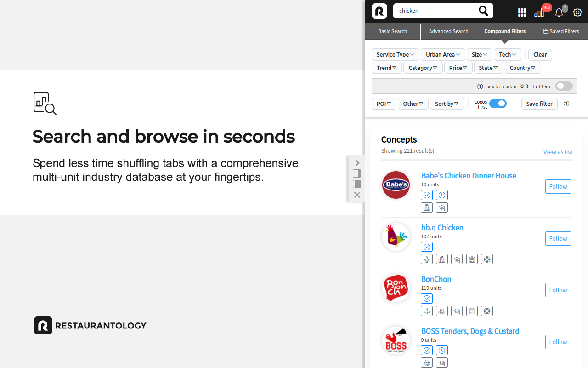The image size is (588, 368).
Task: Click bb.q Chicken hospital building icon
Action: point(442,259)
